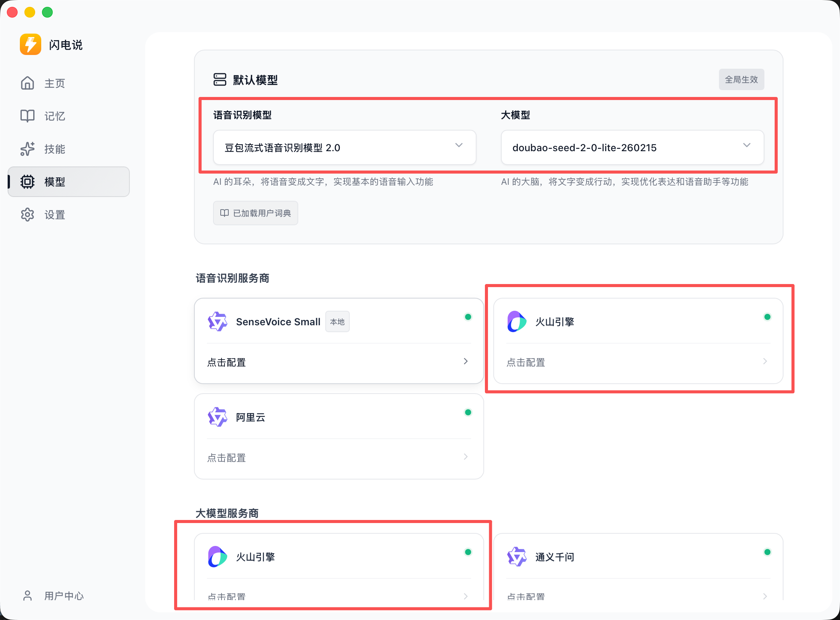Expand the 阿里云 config arrow
Image resolution: width=840 pixels, height=620 pixels.
[x=465, y=457]
